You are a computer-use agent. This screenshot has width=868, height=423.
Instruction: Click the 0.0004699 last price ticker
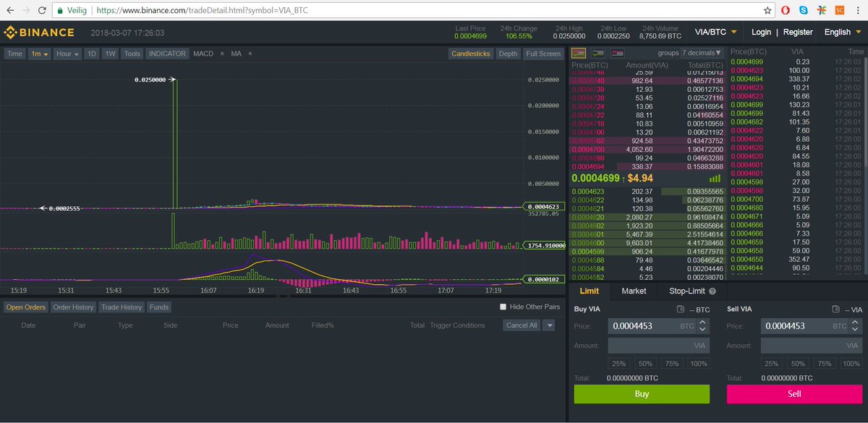[x=470, y=35]
